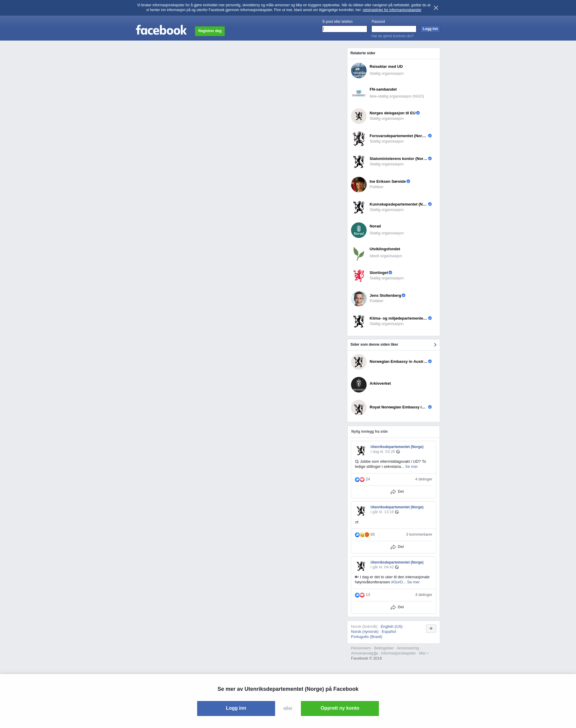
Task: Focus the Passord input field
Action: pos(394,29)
